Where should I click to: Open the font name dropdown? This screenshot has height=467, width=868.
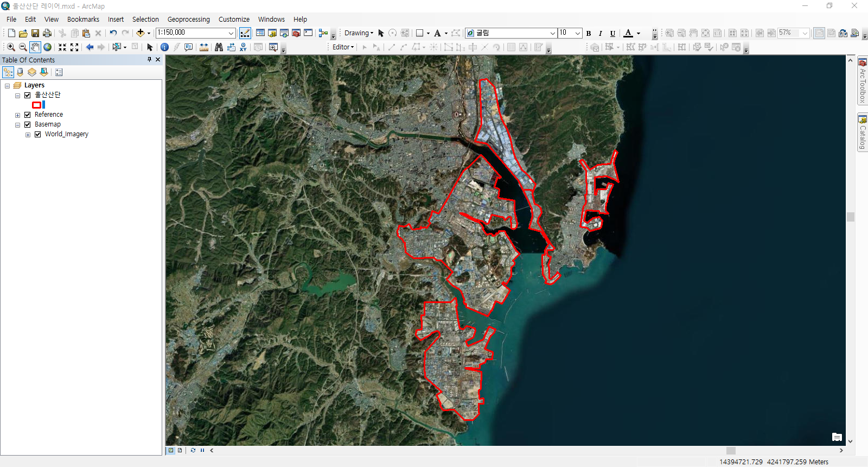click(552, 33)
